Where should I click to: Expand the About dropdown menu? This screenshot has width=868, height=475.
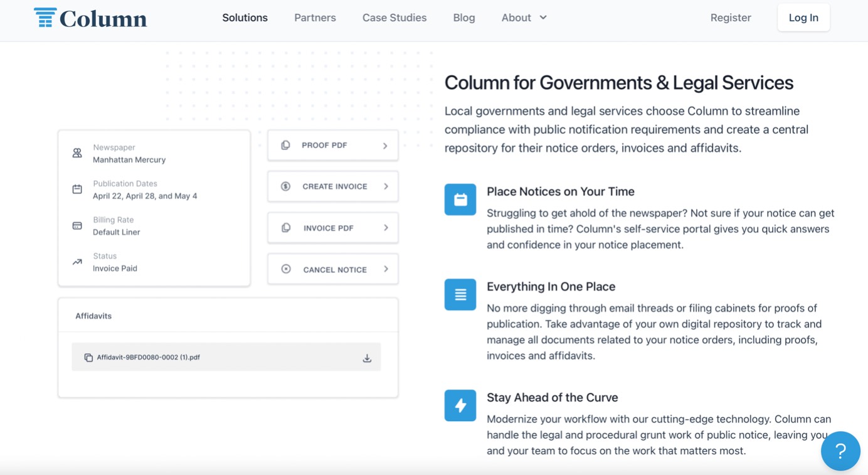(524, 18)
